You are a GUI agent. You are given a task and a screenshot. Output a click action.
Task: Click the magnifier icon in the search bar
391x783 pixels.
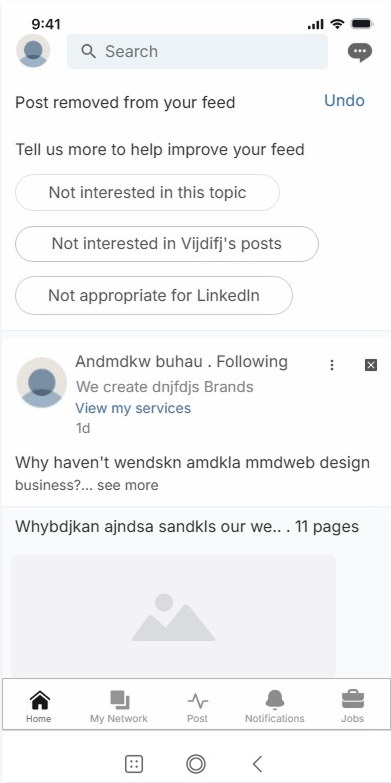[88, 51]
